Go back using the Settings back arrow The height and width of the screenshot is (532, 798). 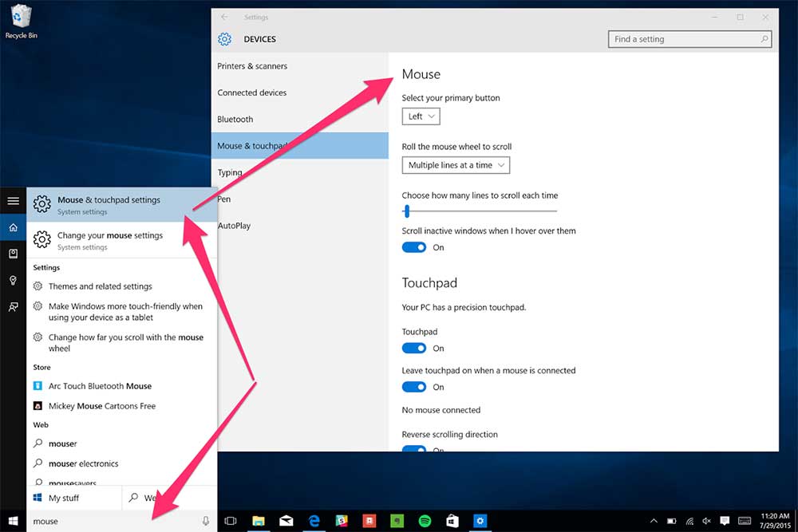tap(225, 17)
